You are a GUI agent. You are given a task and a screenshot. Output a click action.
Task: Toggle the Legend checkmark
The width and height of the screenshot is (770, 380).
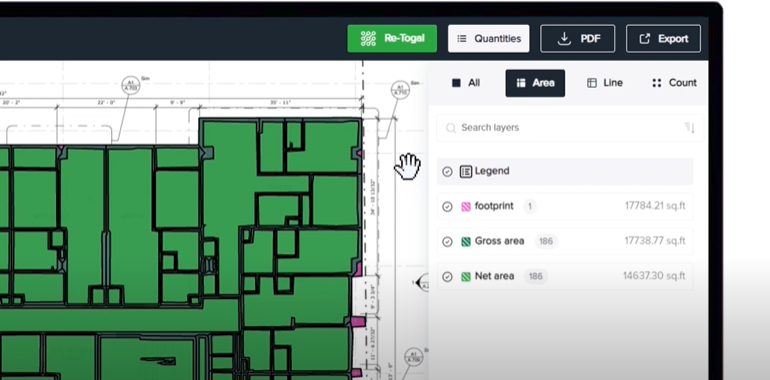coord(447,171)
